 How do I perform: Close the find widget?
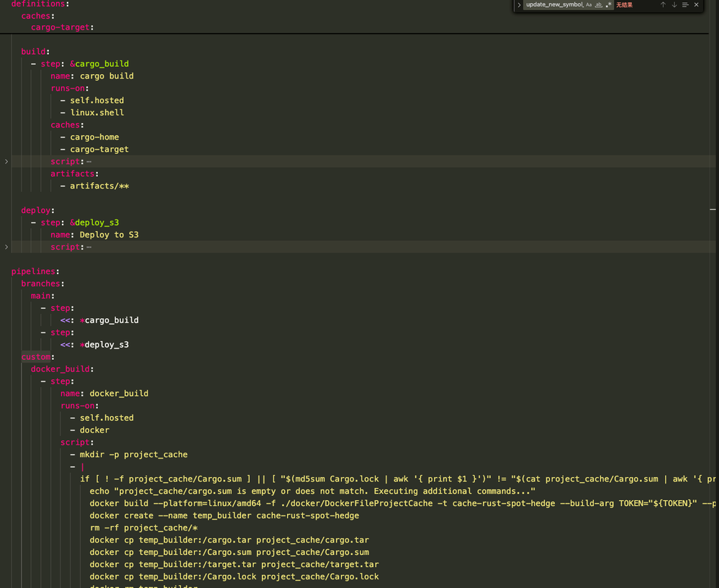click(x=697, y=5)
